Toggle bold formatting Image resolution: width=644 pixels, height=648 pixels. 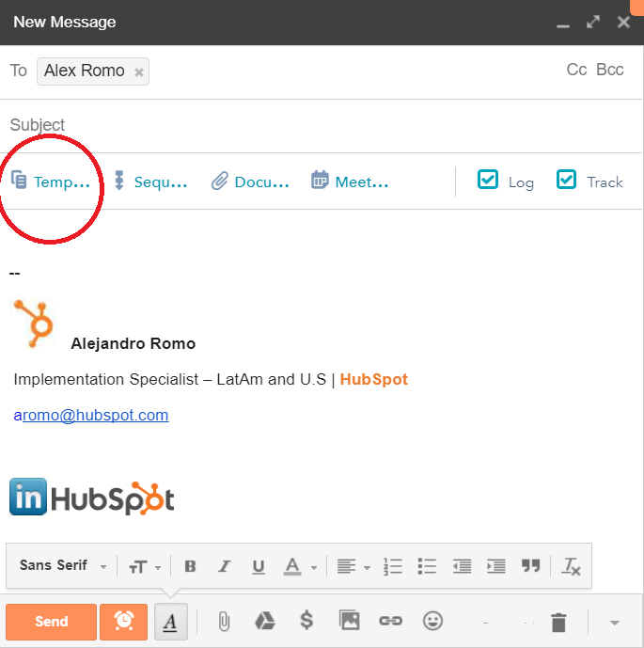190,566
